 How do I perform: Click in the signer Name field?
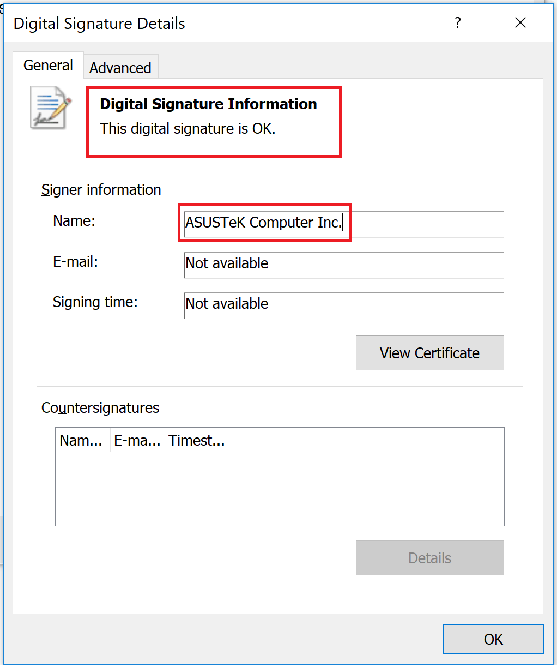[344, 223]
